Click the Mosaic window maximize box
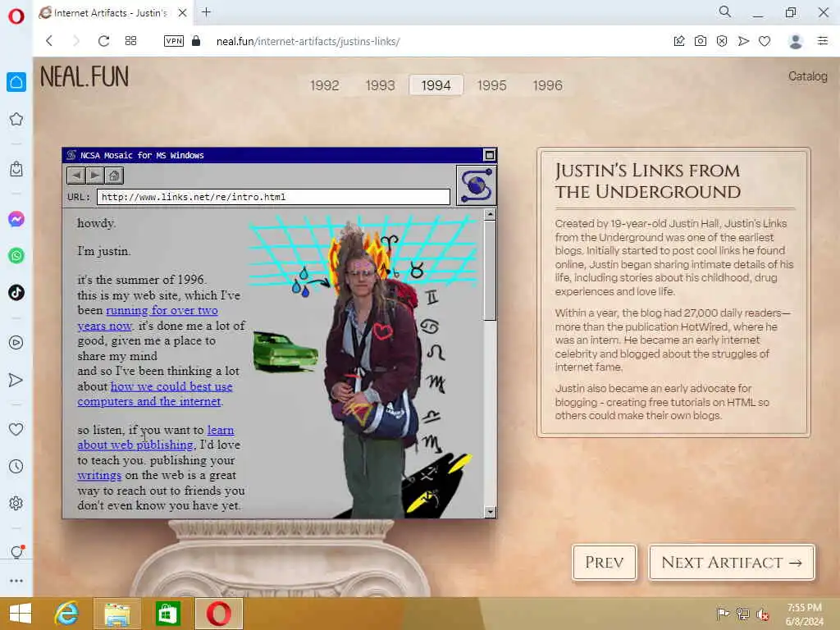The width and height of the screenshot is (840, 630). click(x=489, y=155)
